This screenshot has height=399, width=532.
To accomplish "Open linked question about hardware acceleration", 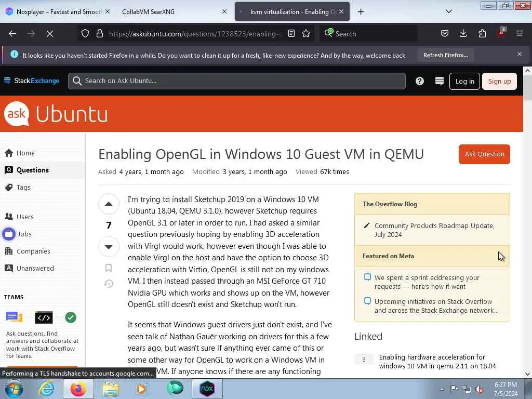I will point(437,362).
